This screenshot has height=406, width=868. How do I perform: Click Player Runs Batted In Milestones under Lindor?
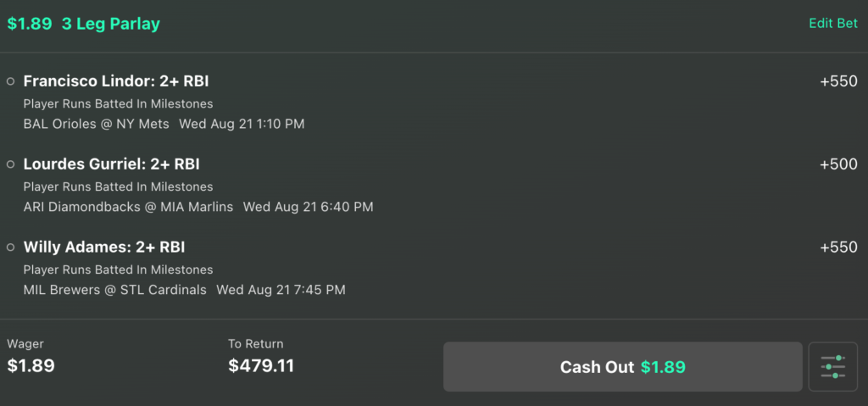click(118, 103)
